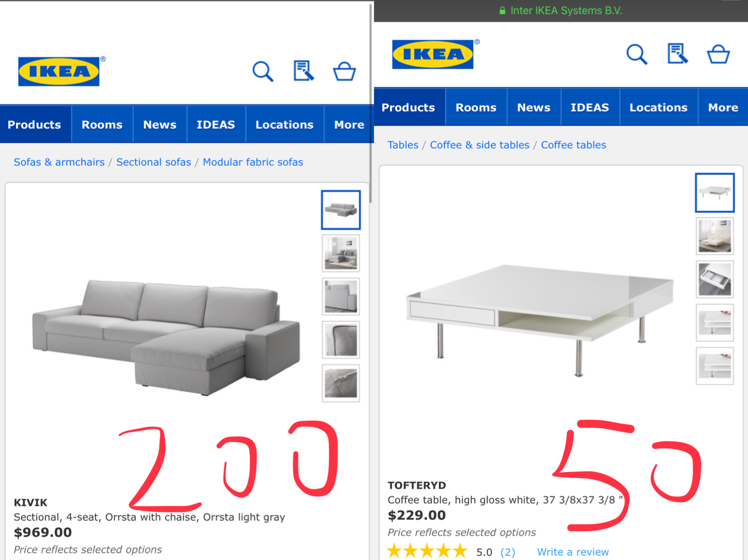Open the Products menu on the left page
Image resolution: width=748 pixels, height=560 pixels.
(x=35, y=124)
